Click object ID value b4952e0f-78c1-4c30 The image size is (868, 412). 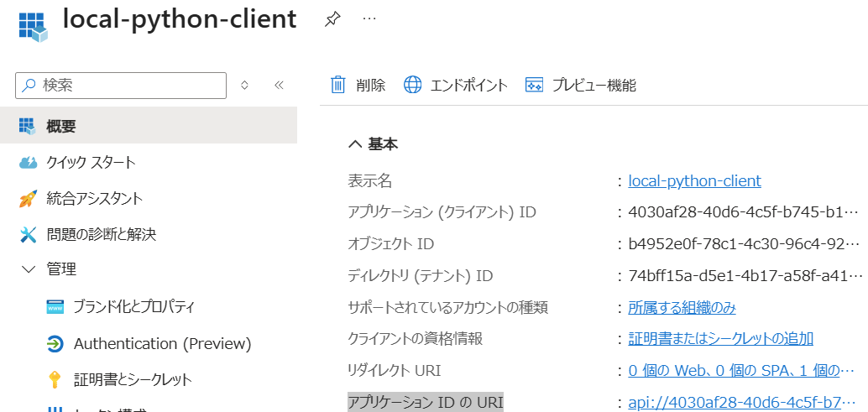[744, 243]
